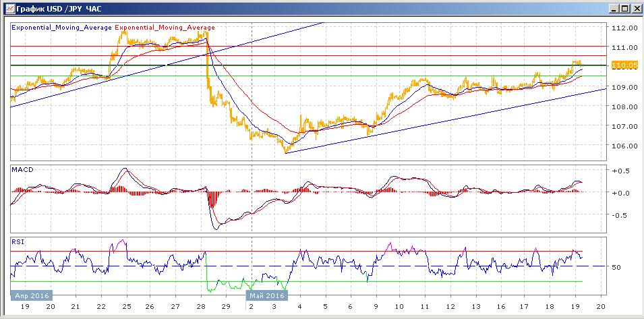Minimize the USD/JPY chart window
This screenshot has width=644, height=319.
coord(614,9)
